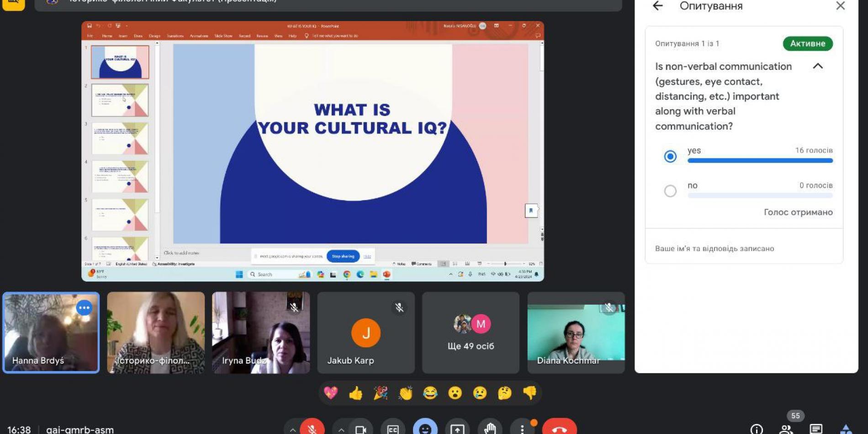This screenshot has height=434, width=868.
Task: Send the thumbs down reaction
Action: (529, 393)
